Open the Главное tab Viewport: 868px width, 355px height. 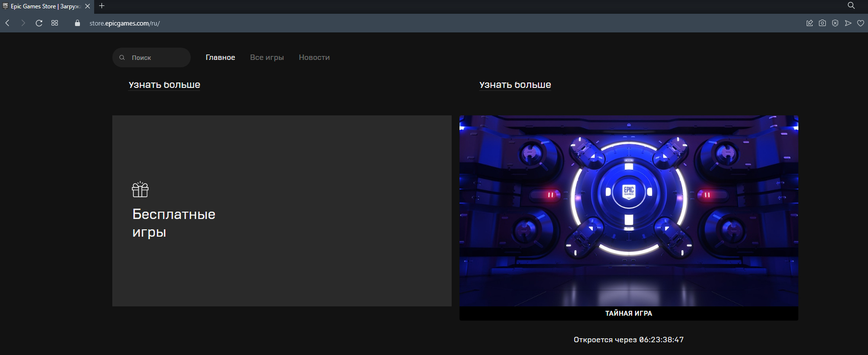[220, 57]
